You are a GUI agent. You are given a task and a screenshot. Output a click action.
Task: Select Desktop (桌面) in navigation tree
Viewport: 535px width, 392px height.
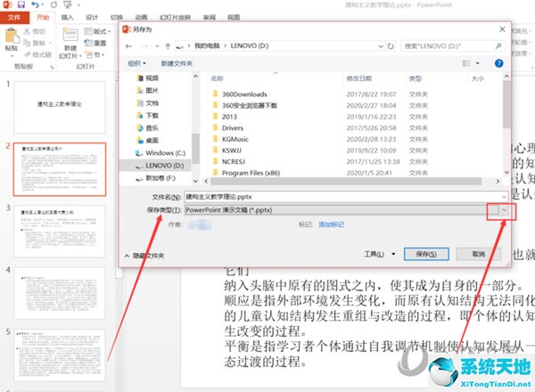(x=148, y=141)
